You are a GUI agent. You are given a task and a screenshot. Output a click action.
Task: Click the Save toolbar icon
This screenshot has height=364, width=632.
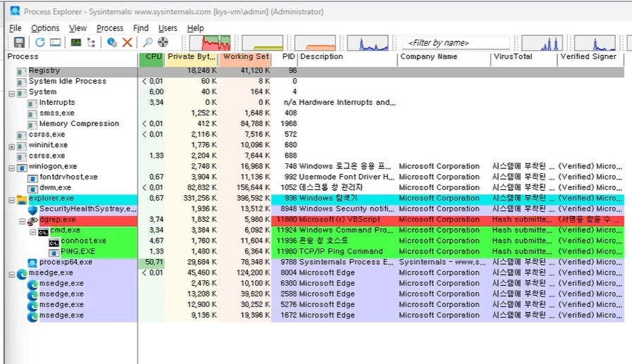point(19,42)
